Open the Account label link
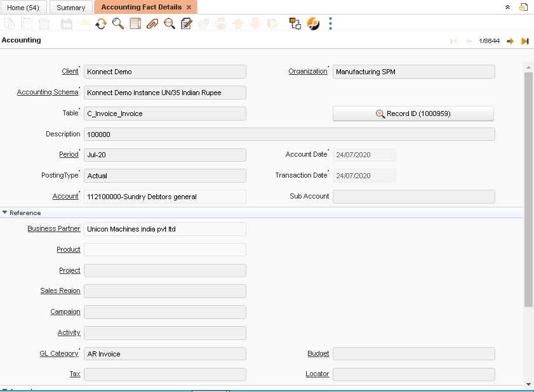The width and height of the screenshot is (534, 392). click(65, 197)
